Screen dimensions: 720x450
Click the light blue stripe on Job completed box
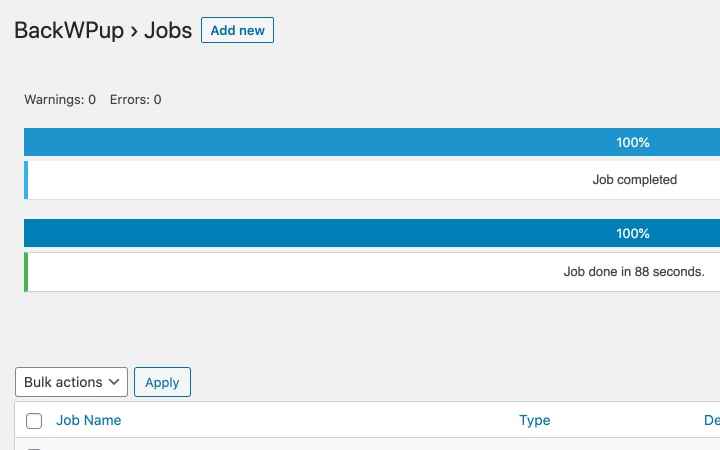coord(26,180)
